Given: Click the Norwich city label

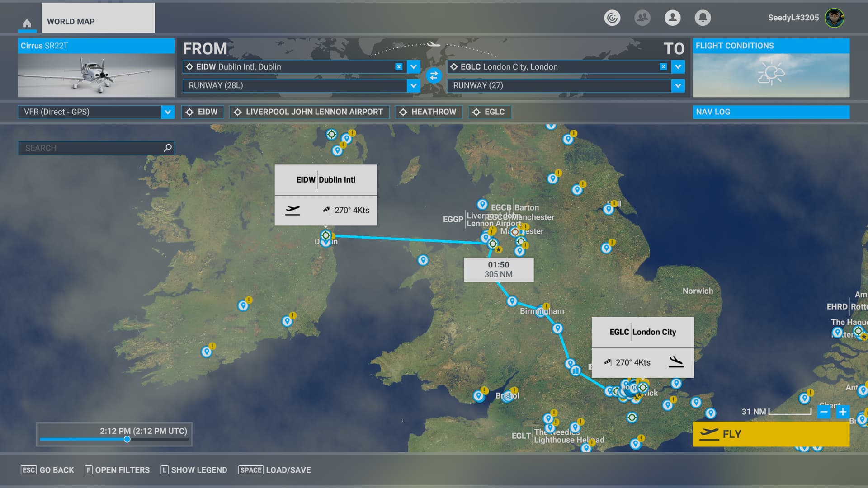Looking at the screenshot, I should [698, 291].
